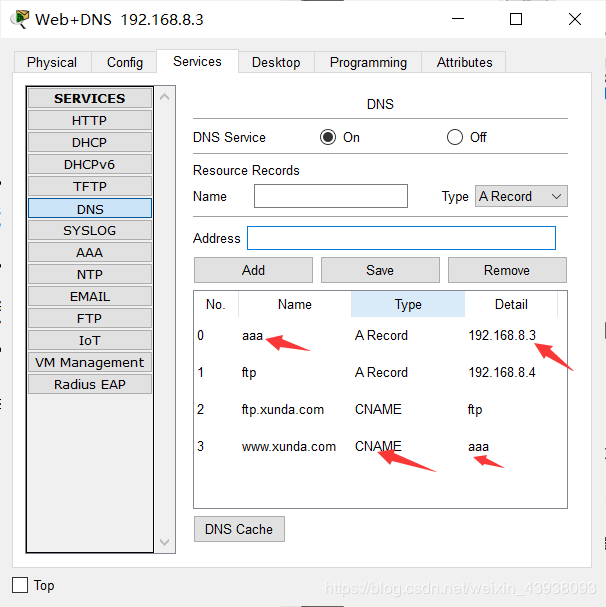606x607 pixels.
Task: Enable the Top checkbox
Action: (20, 585)
